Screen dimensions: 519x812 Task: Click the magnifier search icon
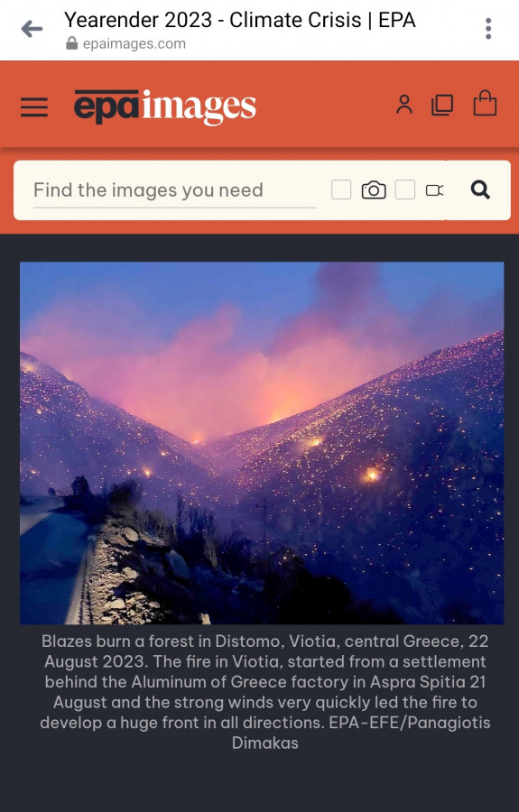coord(480,190)
